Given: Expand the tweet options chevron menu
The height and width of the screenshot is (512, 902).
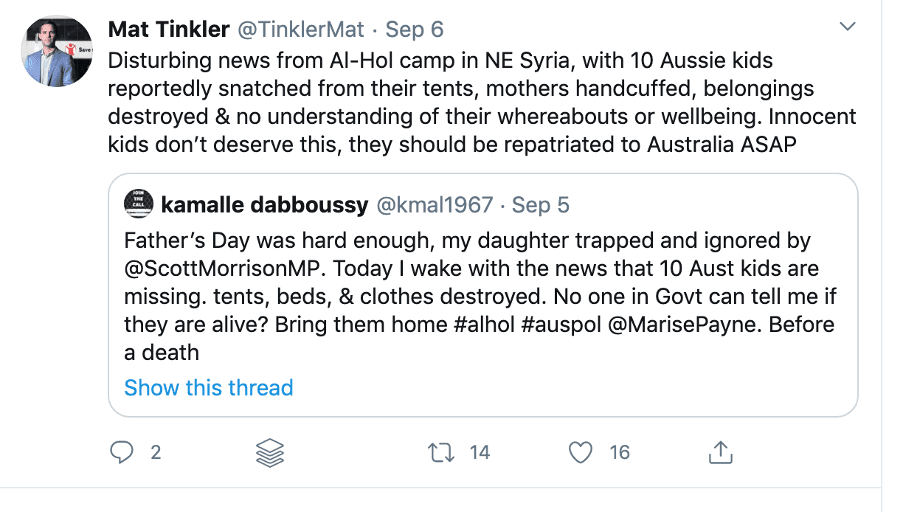Looking at the screenshot, I should point(847,26).
